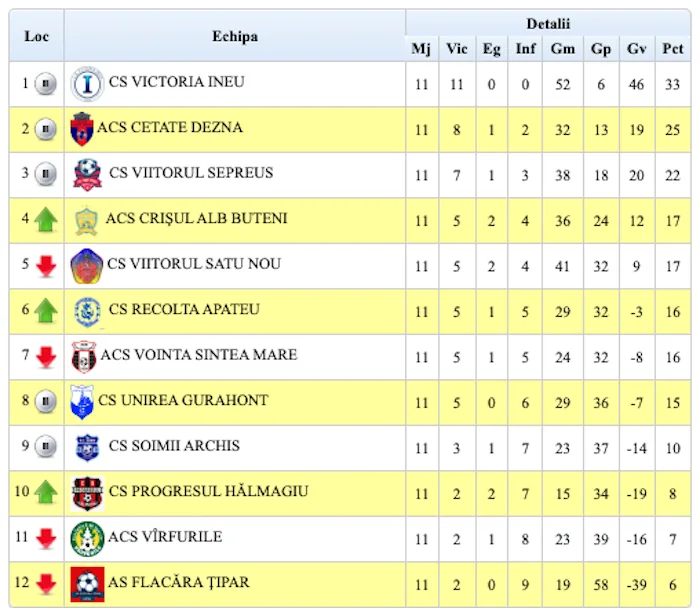Click the unchanged-position button in the first-place row

[x=46, y=83]
